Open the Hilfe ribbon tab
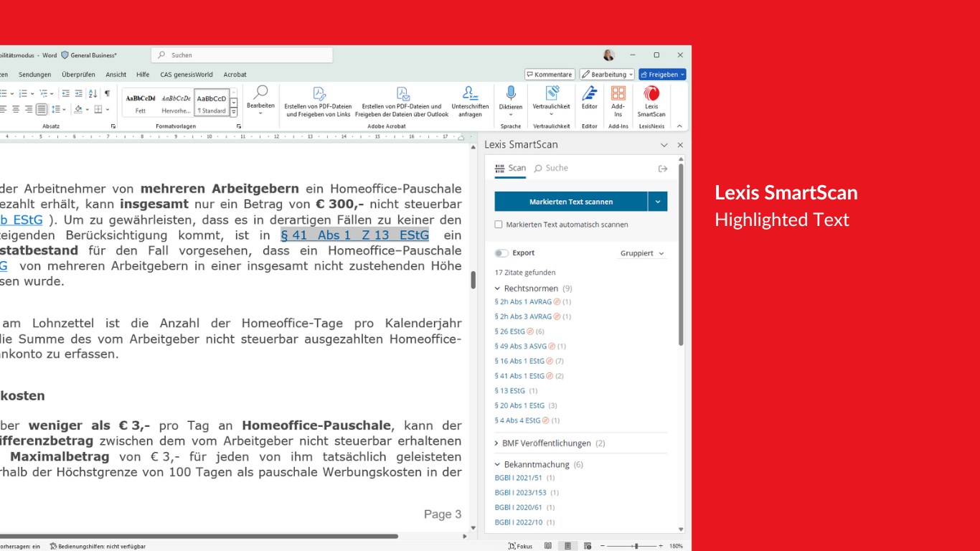 [143, 75]
